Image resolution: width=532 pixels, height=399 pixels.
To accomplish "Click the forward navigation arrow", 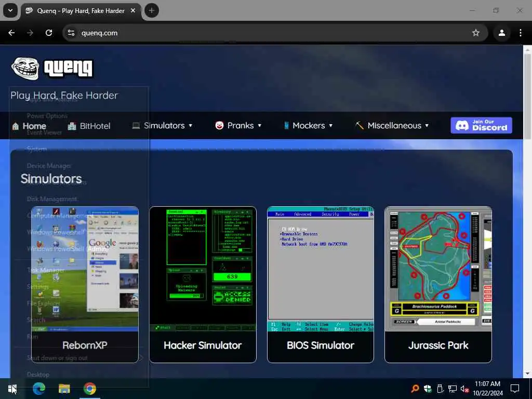I will [x=30, y=33].
